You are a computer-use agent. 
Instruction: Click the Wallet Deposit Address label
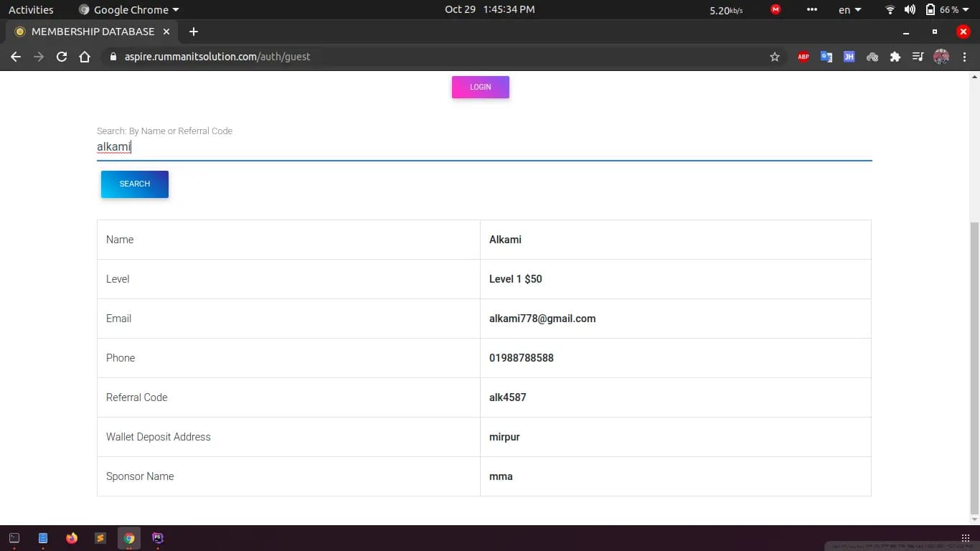[x=159, y=437]
